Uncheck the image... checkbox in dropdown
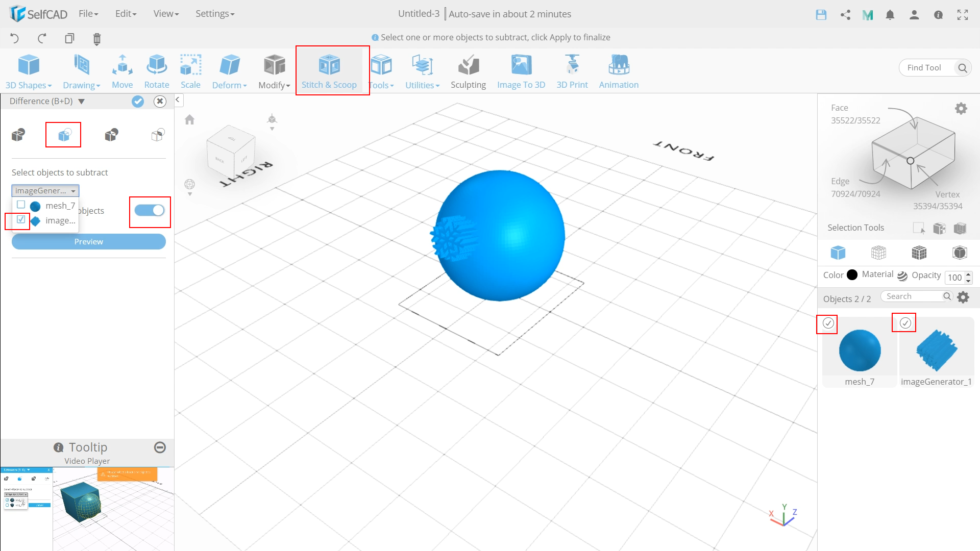The image size is (980, 551). pos(21,219)
